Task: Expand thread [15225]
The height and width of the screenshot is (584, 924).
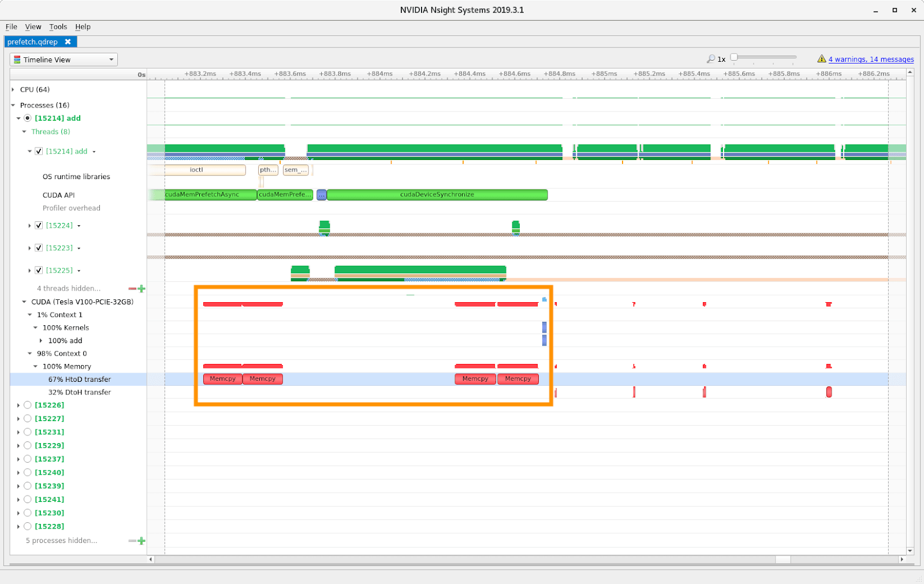Action: [29, 271]
